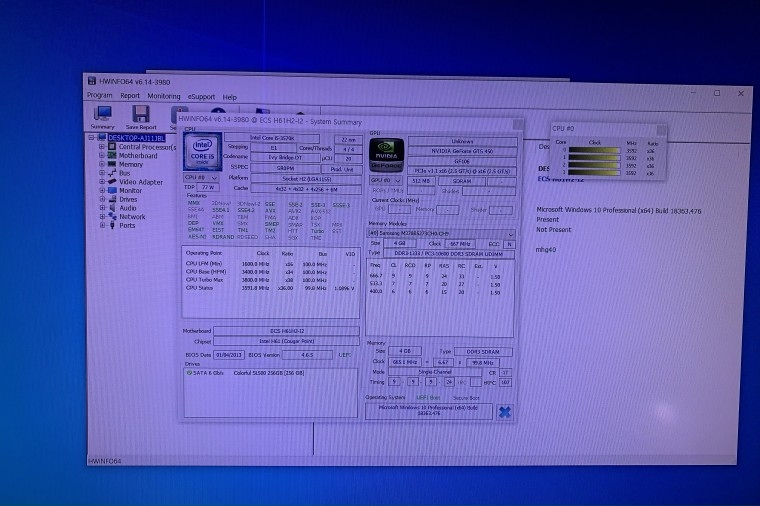Viewport: 760px width, 506px height.
Task: Click the ECS H61H2-I2 motherboard field
Action: [x=287, y=331]
